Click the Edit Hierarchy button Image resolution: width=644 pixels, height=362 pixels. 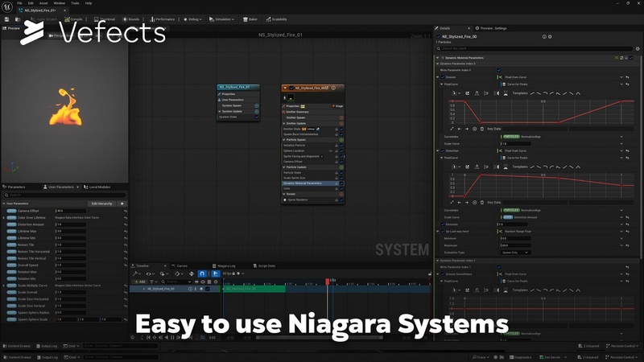click(x=103, y=204)
